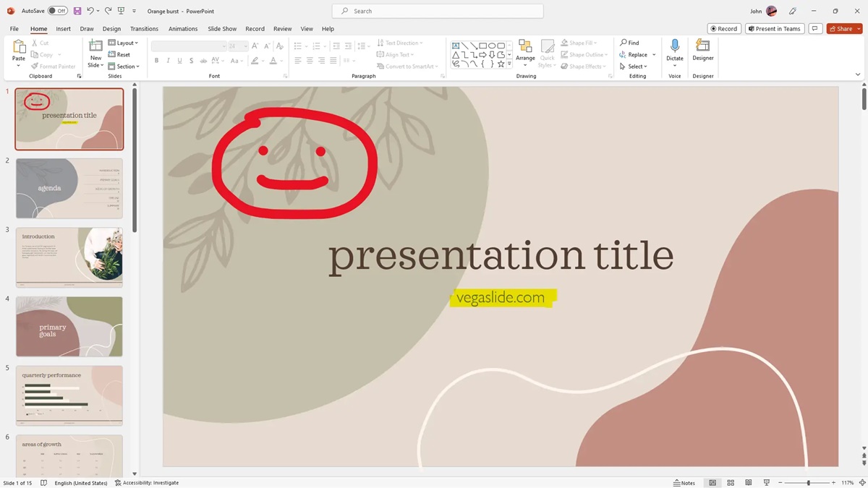Collapse the ribbon using the chevron
Image resolution: width=868 pixels, height=488 pixels.
pos(858,74)
